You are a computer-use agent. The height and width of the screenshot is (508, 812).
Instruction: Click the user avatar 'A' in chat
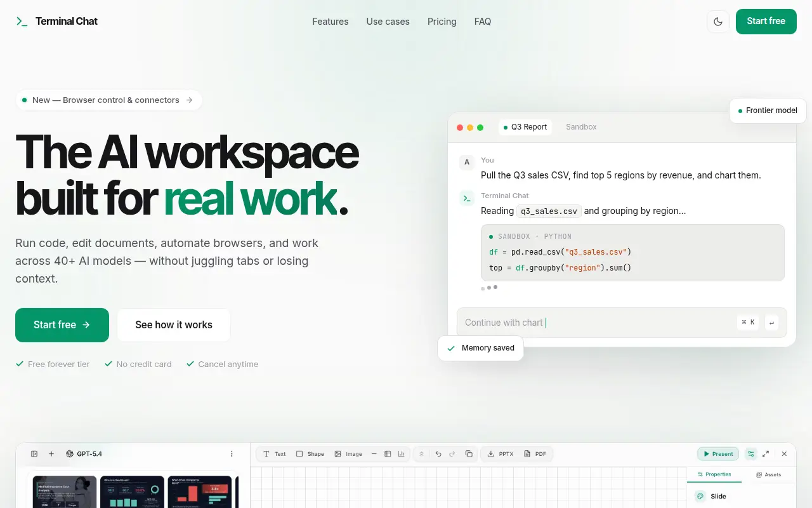coord(467,163)
